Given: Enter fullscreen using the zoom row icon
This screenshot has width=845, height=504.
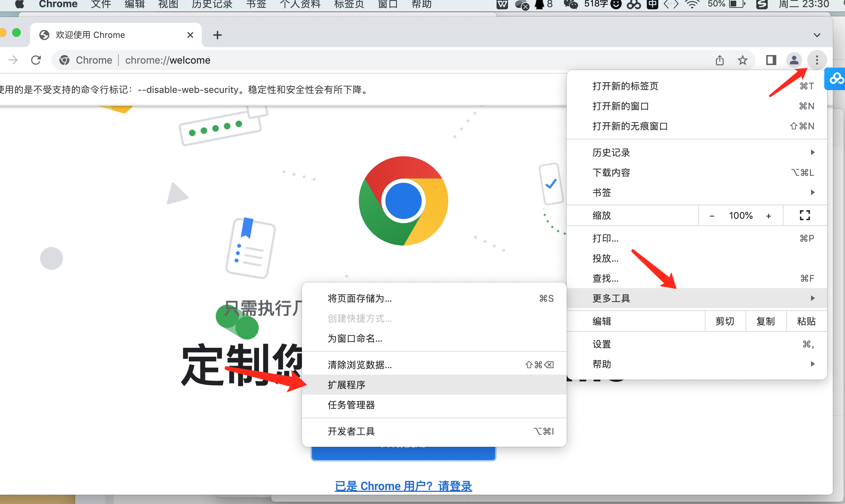Looking at the screenshot, I should 805,215.
